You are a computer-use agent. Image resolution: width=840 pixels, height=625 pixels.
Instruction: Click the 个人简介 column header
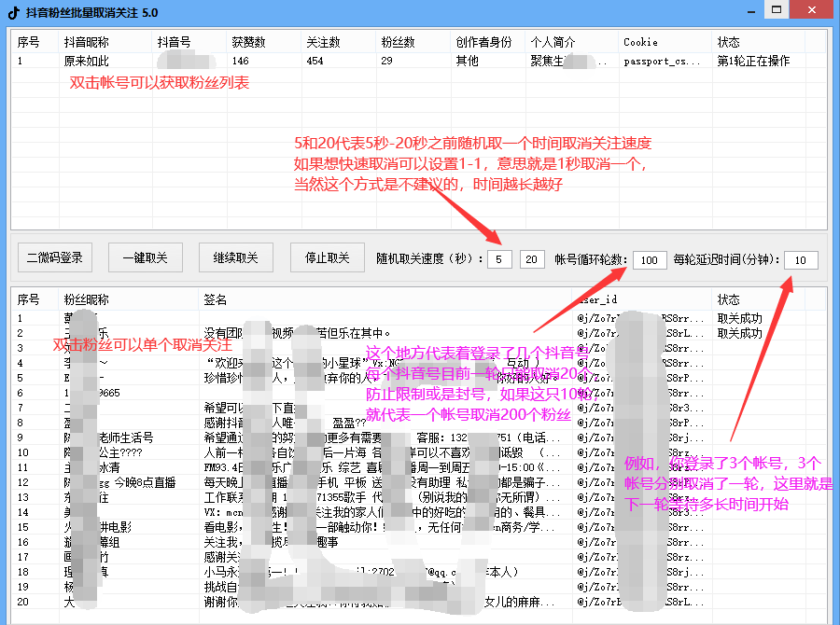point(571,42)
